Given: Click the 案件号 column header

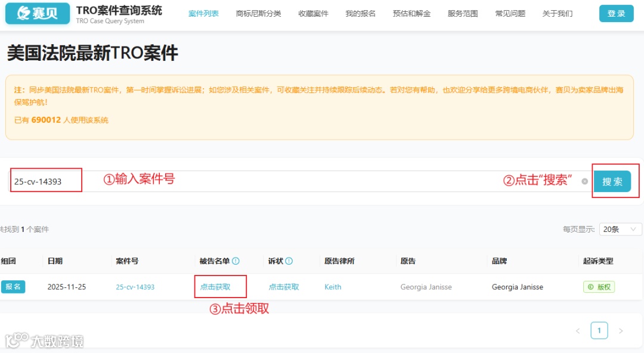Looking at the screenshot, I should click(128, 261).
